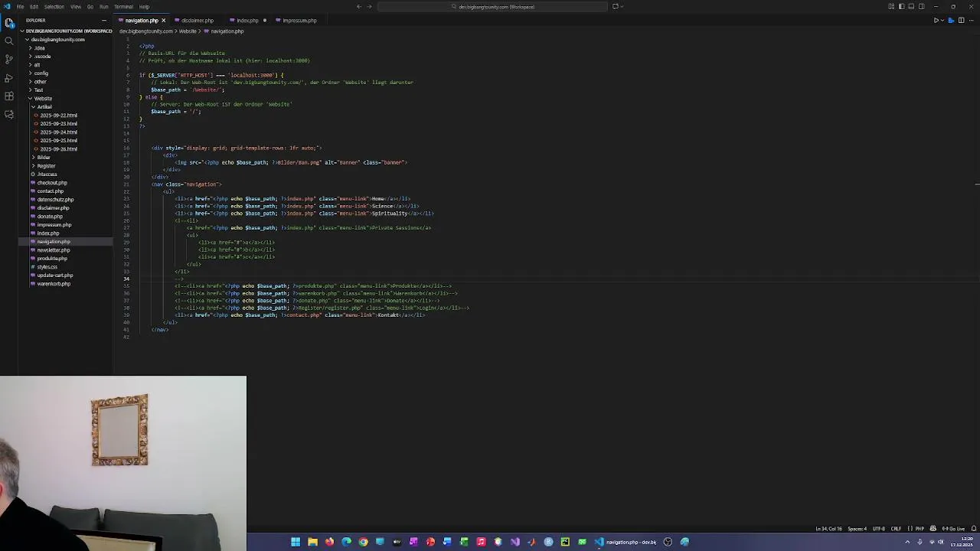Screen dimensions: 980x551
Task: Click CRLF line ending selector
Action: [x=896, y=529]
